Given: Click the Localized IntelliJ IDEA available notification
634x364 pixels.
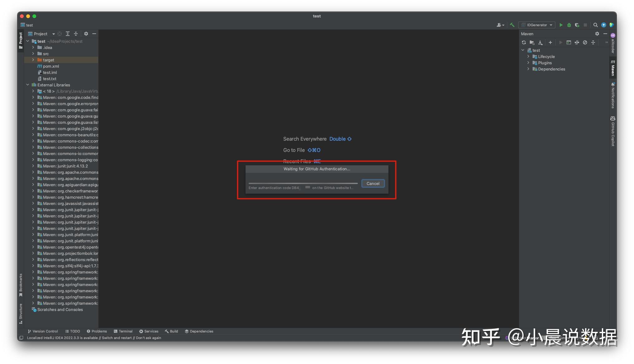Looking at the screenshot, I should (94, 338).
